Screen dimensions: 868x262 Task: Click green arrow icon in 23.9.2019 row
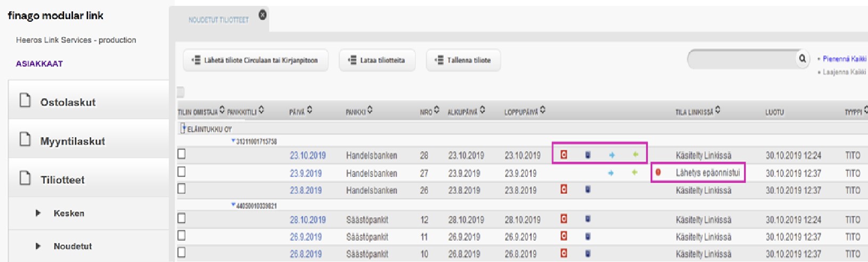[635, 173]
